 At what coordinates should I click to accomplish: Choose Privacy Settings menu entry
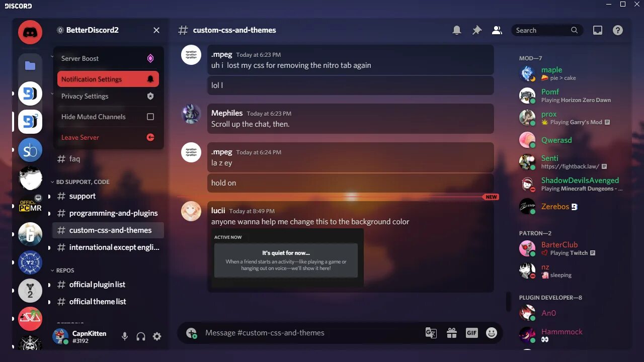[x=108, y=96]
